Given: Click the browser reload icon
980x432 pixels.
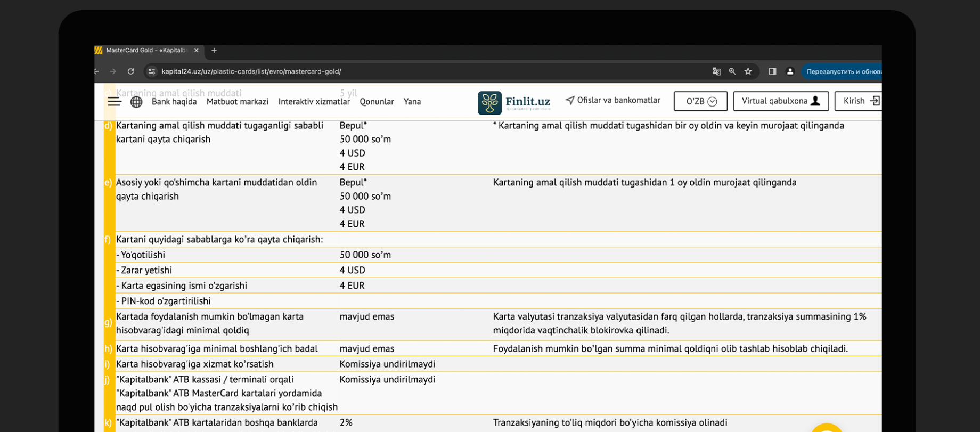Looking at the screenshot, I should [131, 71].
